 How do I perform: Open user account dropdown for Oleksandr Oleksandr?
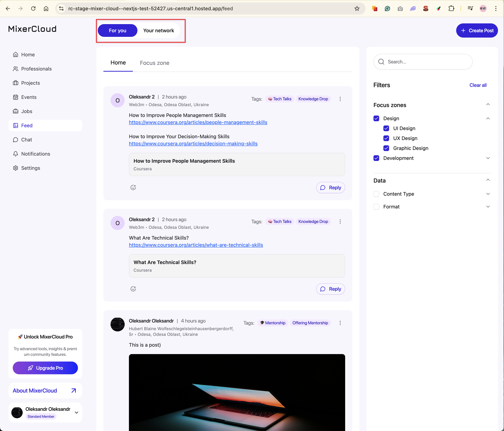click(x=76, y=413)
